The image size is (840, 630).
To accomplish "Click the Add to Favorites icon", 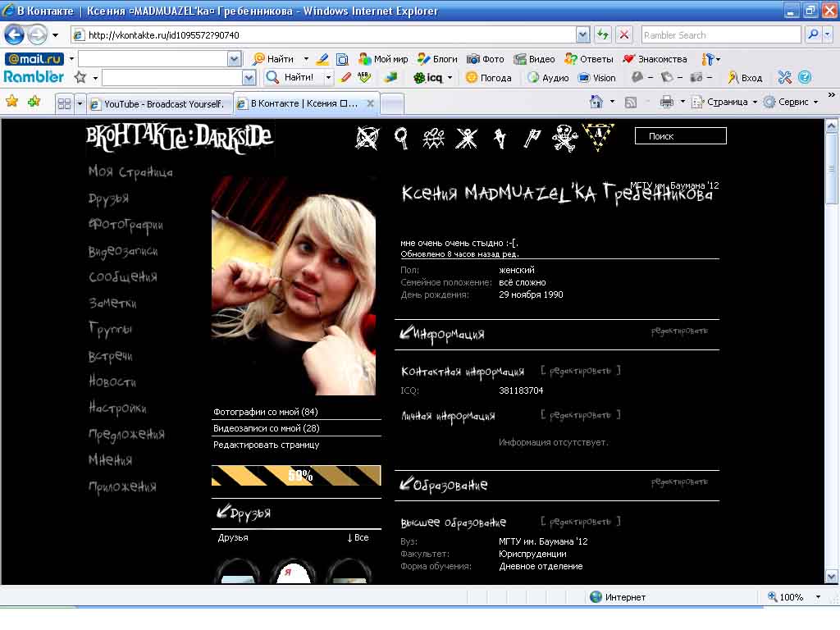I will point(34,101).
